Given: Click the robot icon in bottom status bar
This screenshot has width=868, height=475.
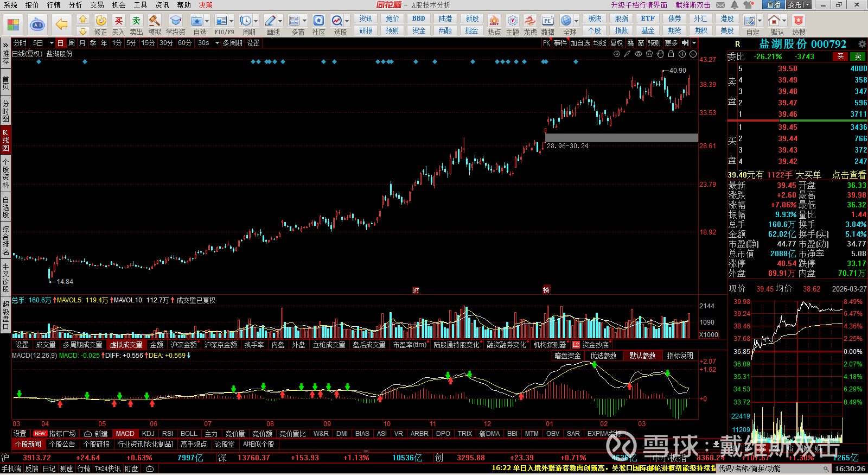Looking at the screenshot, I should point(150,468).
